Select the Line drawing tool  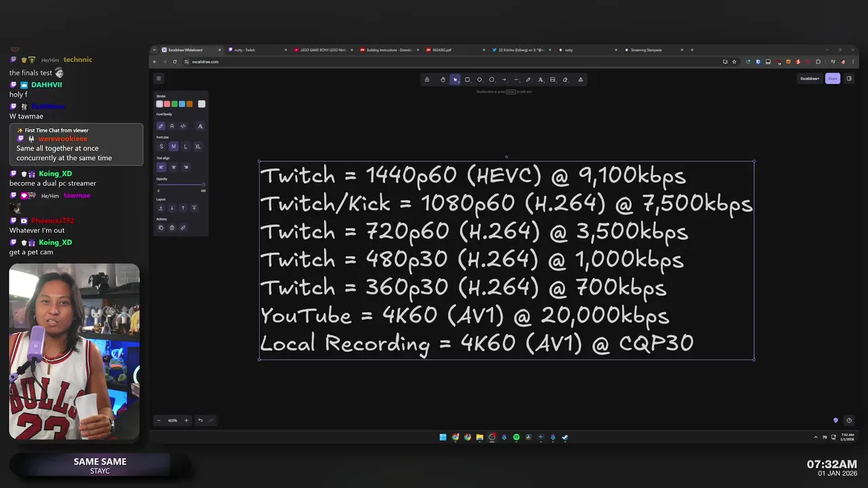(516, 79)
